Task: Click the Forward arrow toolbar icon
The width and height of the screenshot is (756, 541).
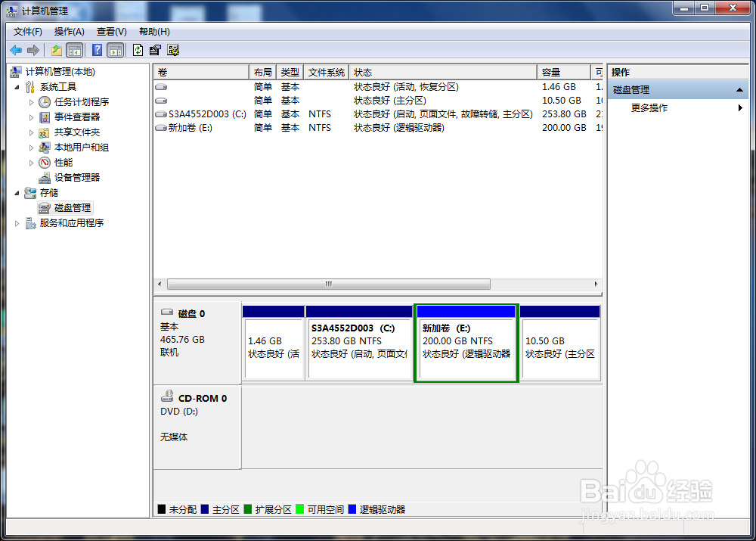Action: [x=33, y=50]
